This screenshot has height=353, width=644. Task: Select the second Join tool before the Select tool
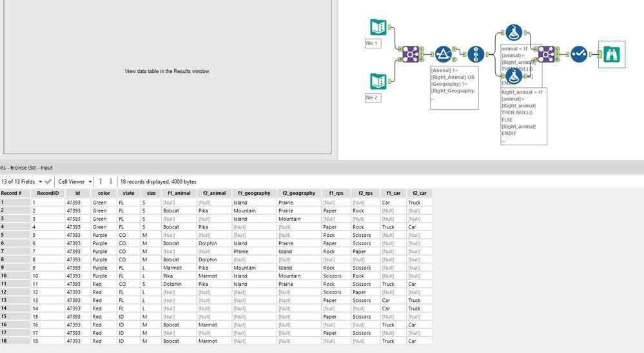click(546, 54)
